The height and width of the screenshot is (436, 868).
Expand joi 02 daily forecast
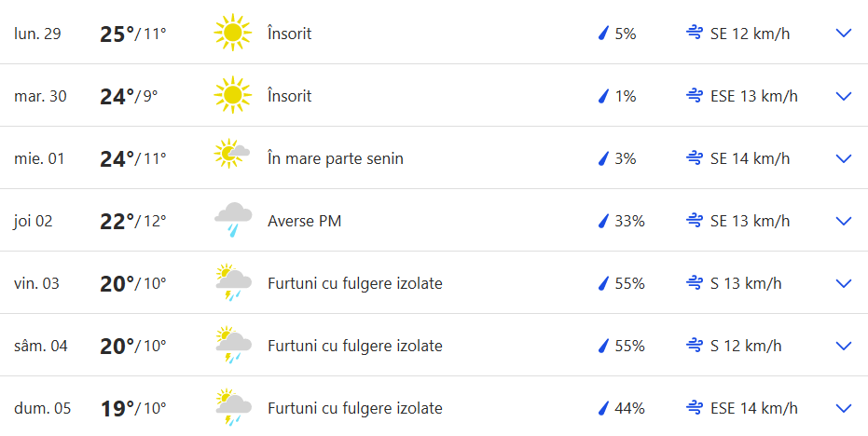click(x=844, y=221)
